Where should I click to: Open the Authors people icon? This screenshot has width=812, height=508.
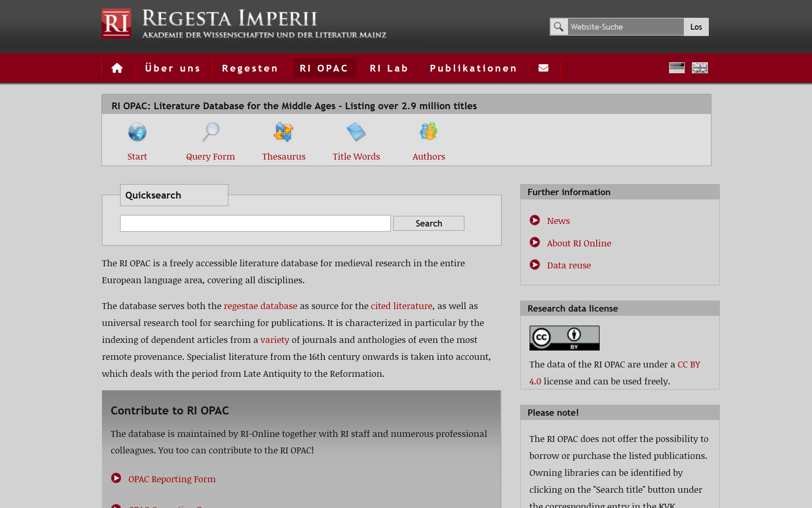click(428, 132)
